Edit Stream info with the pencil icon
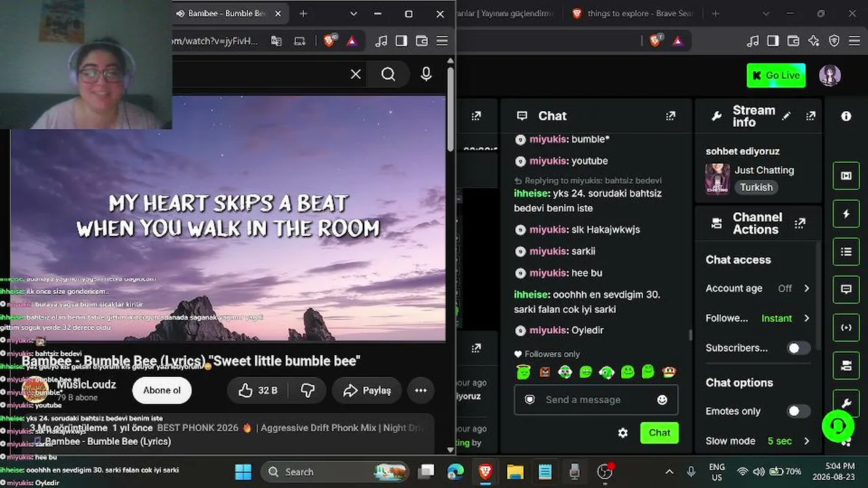Screen dimensions: 868x488 click(x=786, y=116)
